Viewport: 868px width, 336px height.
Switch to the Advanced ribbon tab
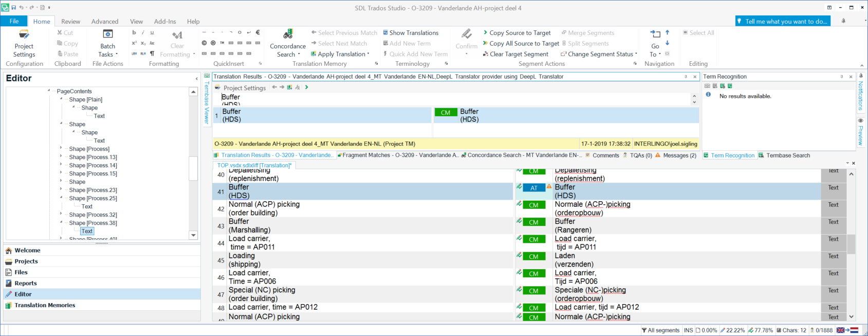tap(105, 21)
